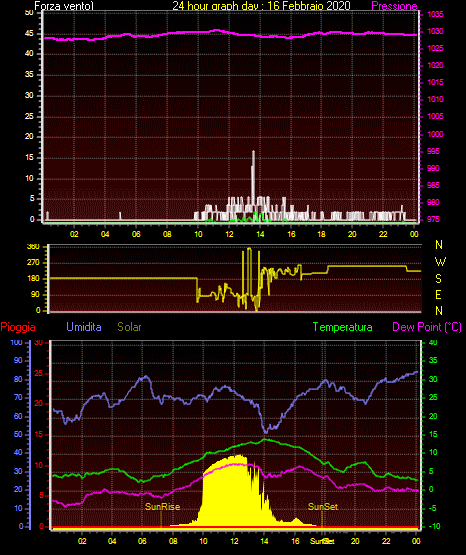
Task: Click the Umidita legend label
Action: pyautogui.click(x=84, y=327)
